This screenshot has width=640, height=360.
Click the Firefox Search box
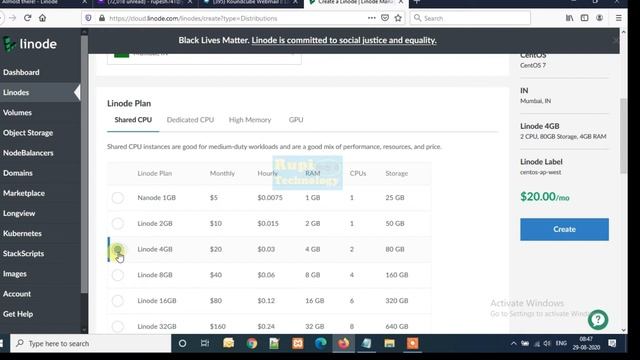(470, 18)
